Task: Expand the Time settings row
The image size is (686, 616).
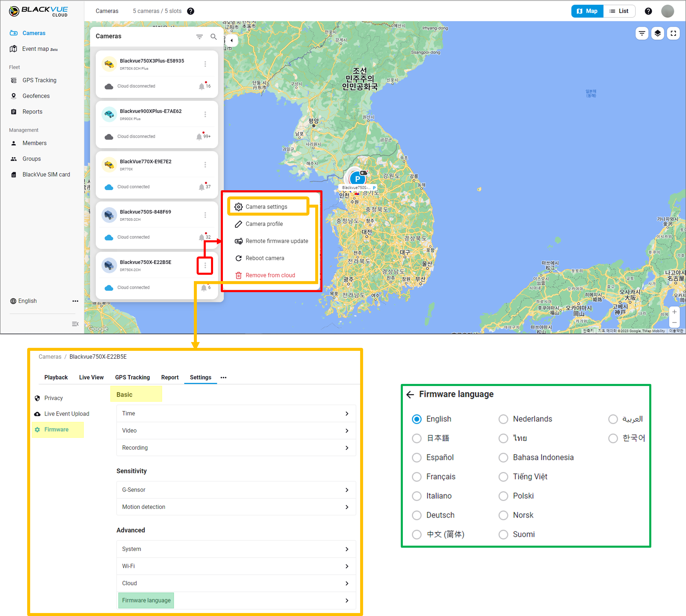Action: 236,414
